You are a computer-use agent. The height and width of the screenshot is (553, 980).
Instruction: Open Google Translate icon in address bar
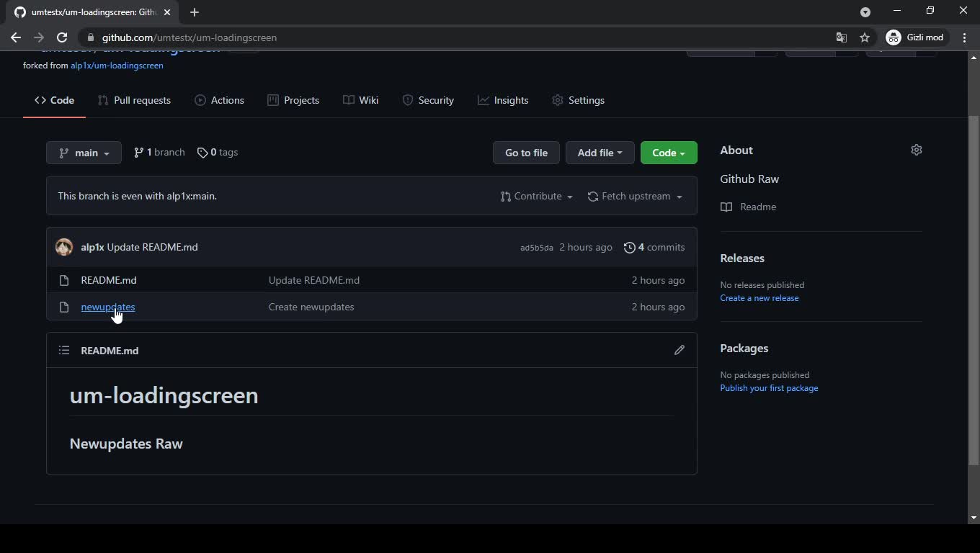(x=841, y=37)
